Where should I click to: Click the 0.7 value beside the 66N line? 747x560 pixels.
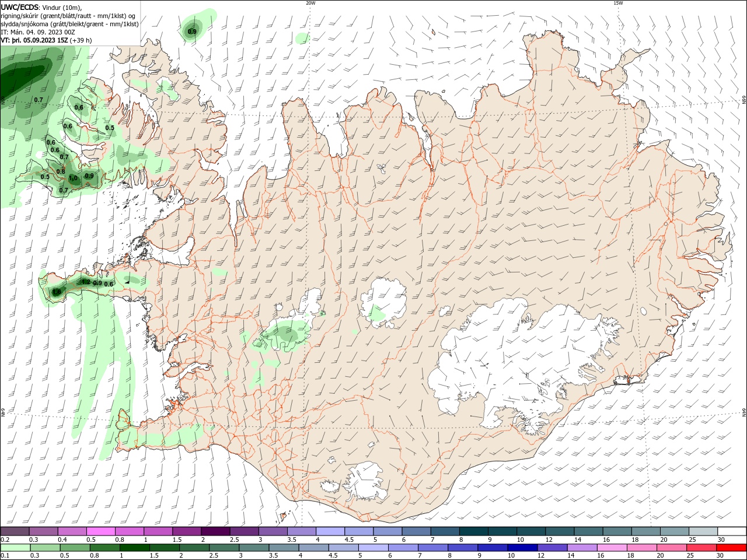point(39,100)
